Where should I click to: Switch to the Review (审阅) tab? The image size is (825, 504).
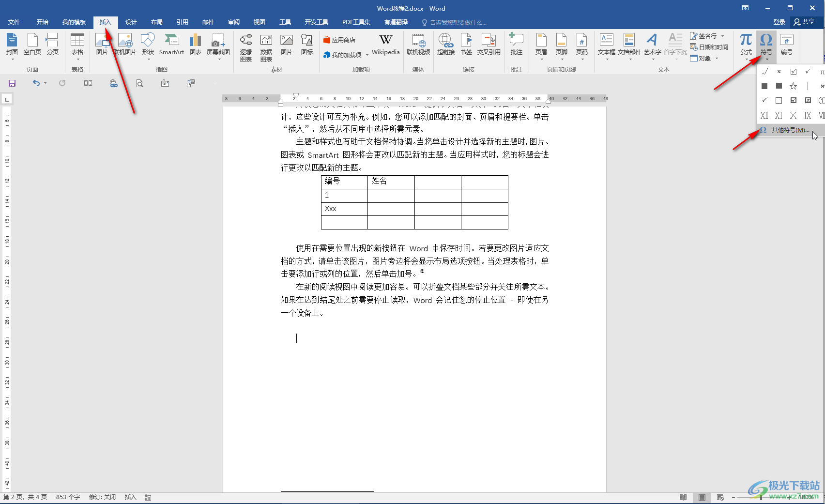point(234,22)
